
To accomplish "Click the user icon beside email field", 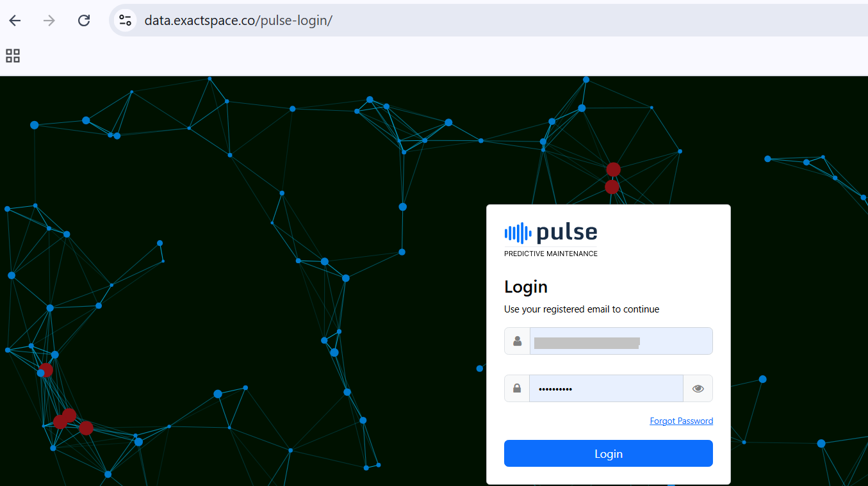I will click(x=517, y=341).
